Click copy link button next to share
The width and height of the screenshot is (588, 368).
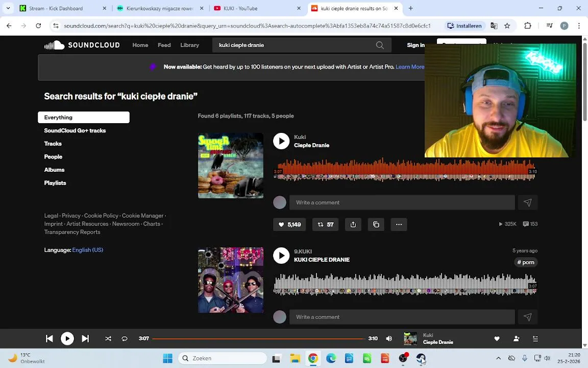376,224
